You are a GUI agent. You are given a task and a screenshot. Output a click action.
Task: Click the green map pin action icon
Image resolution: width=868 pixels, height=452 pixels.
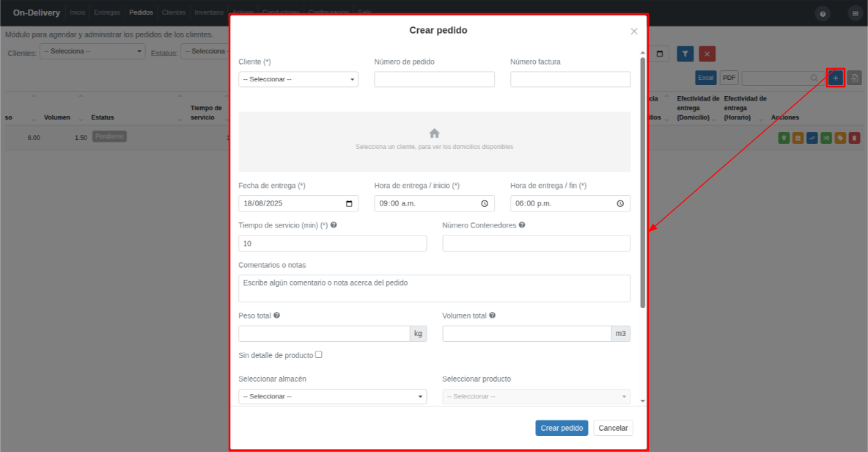tap(783, 138)
